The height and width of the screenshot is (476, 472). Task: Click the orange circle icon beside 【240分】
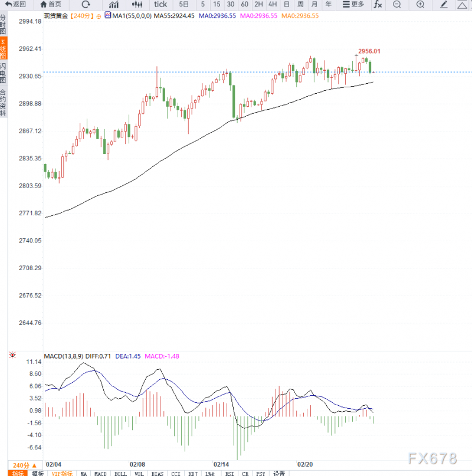tap(99, 17)
